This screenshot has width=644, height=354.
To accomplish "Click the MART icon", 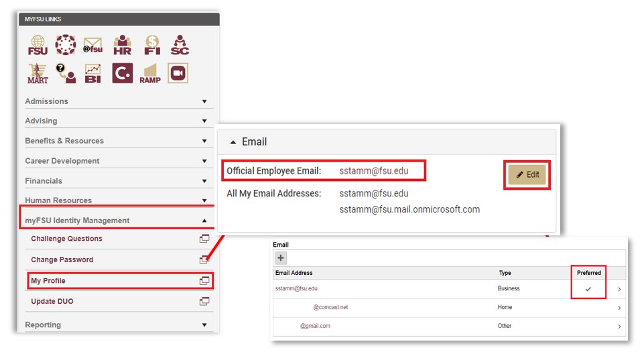I will click(x=38, y=73).
